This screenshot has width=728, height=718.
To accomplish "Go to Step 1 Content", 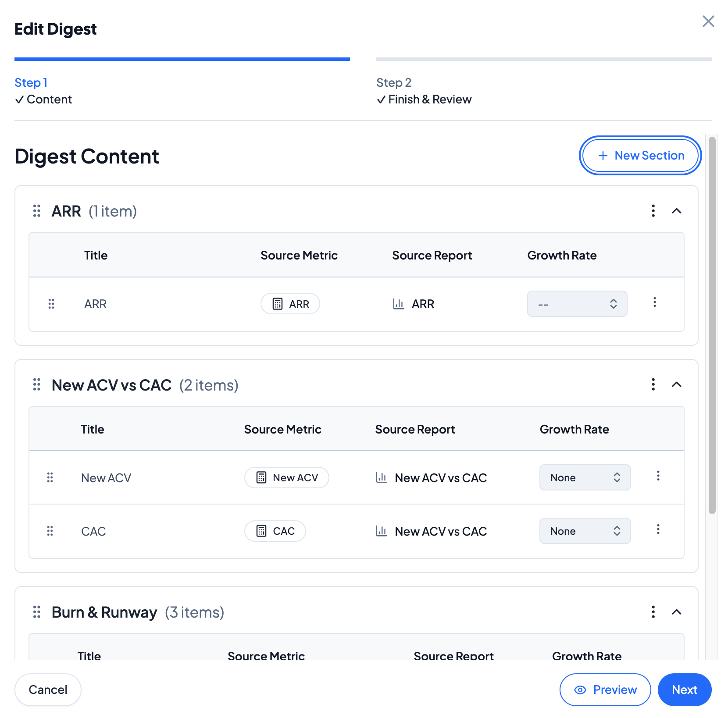I will point(43,91).
